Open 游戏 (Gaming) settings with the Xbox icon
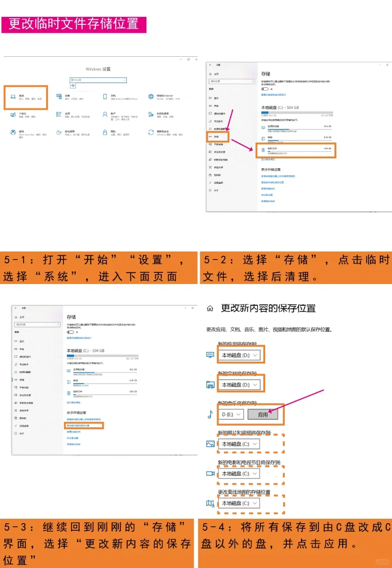Image resolution: width=392 pixels, height=568 pixels. [x=20, y=131]
